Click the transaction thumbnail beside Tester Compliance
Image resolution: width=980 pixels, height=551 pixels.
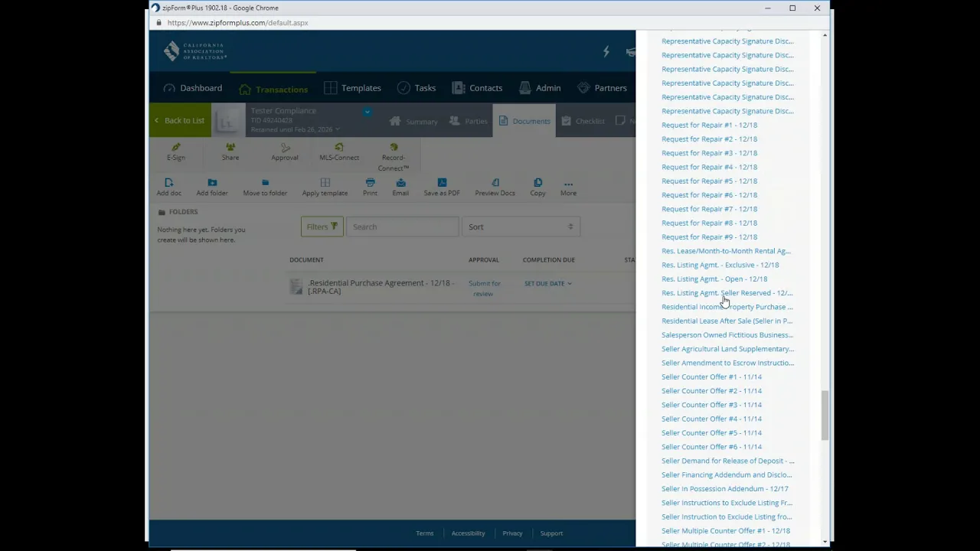pos(227,120)
